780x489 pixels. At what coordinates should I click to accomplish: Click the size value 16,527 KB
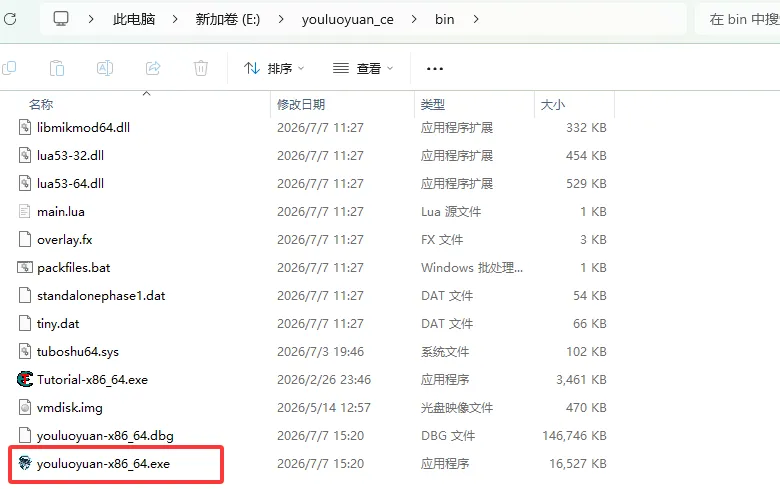point(578,463)
